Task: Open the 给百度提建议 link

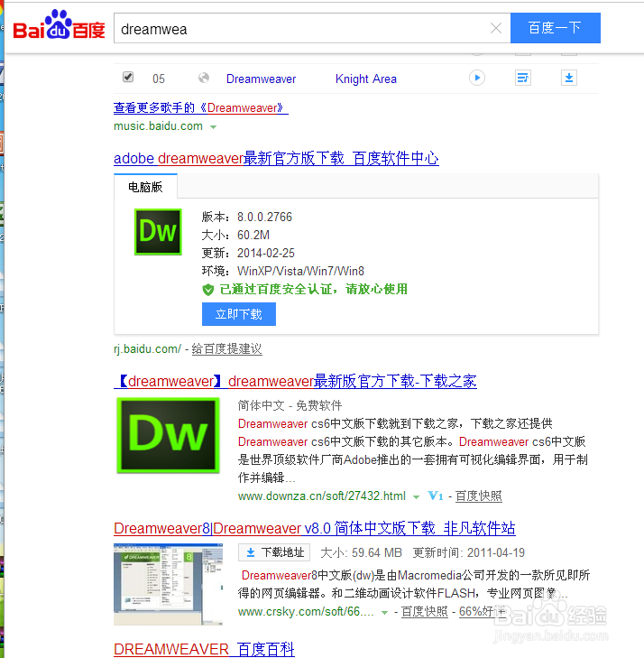Action: pos(226,348)
